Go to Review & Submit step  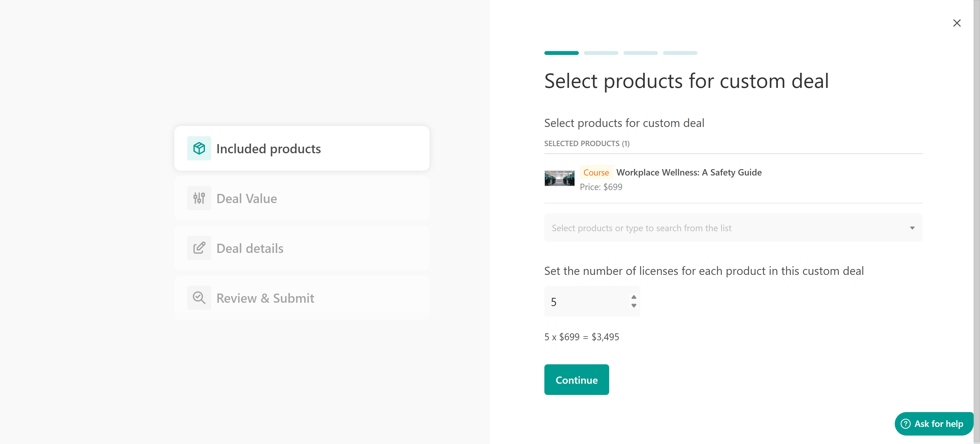coord(265,298)
